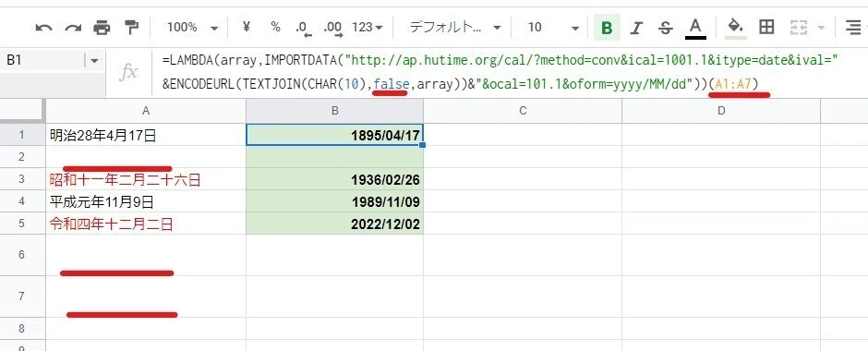Click the Undo arrow icon
This screenshot has width=868, height=351.
tap(43, 28)
